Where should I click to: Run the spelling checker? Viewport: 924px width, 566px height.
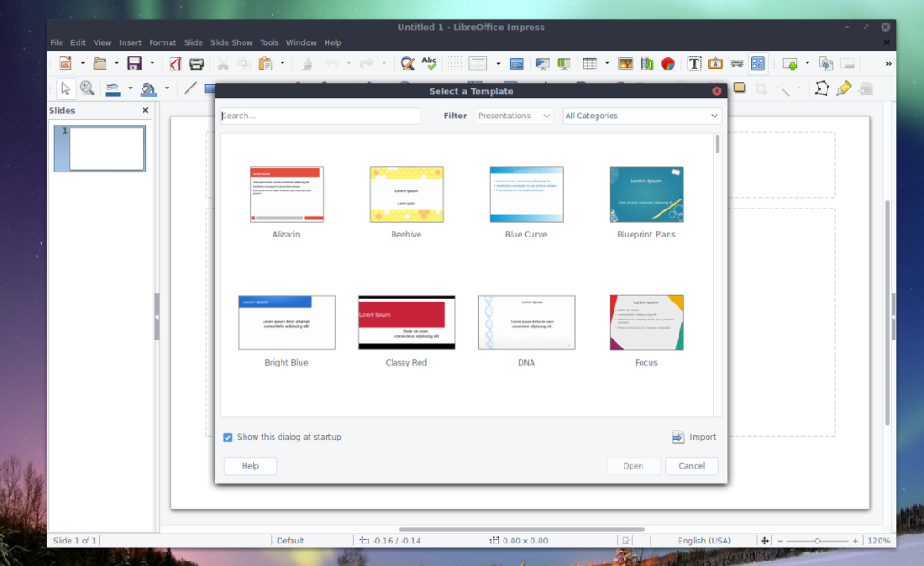coord(428,63)
